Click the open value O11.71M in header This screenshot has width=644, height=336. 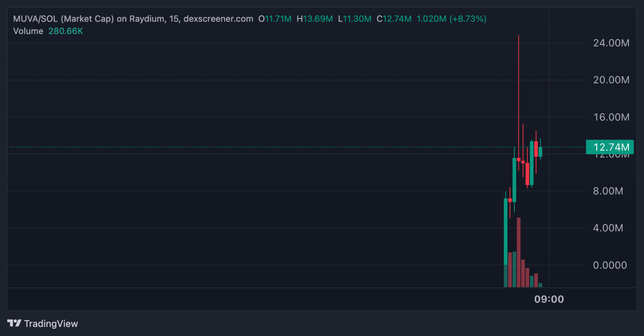[275, 19]
